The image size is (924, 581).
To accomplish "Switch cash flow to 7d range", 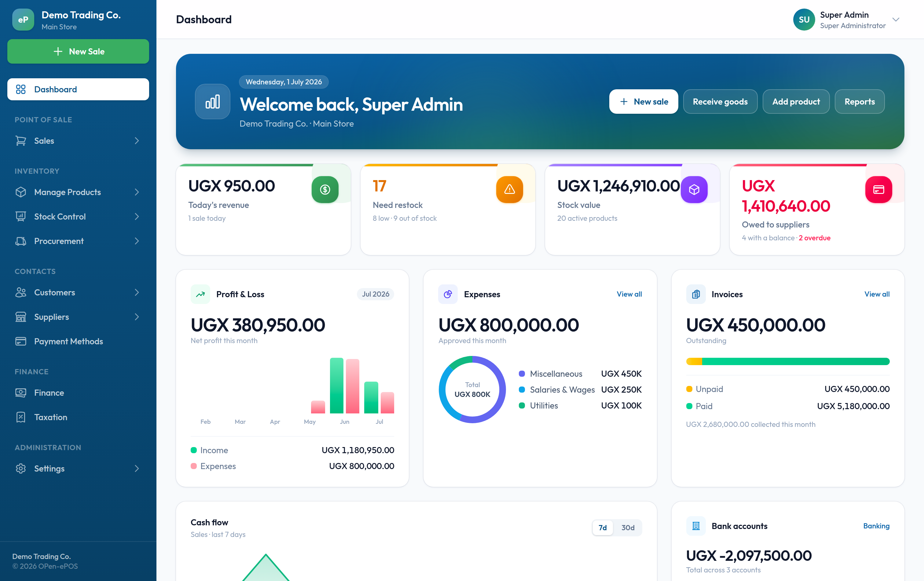I will 603,527.
